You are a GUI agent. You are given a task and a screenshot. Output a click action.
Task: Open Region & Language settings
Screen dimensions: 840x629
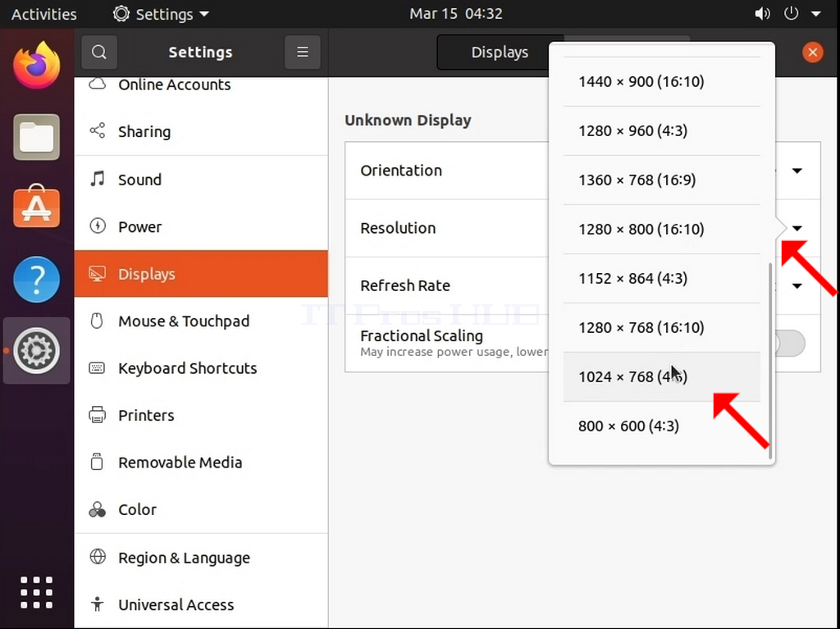(x=202, y=558)
